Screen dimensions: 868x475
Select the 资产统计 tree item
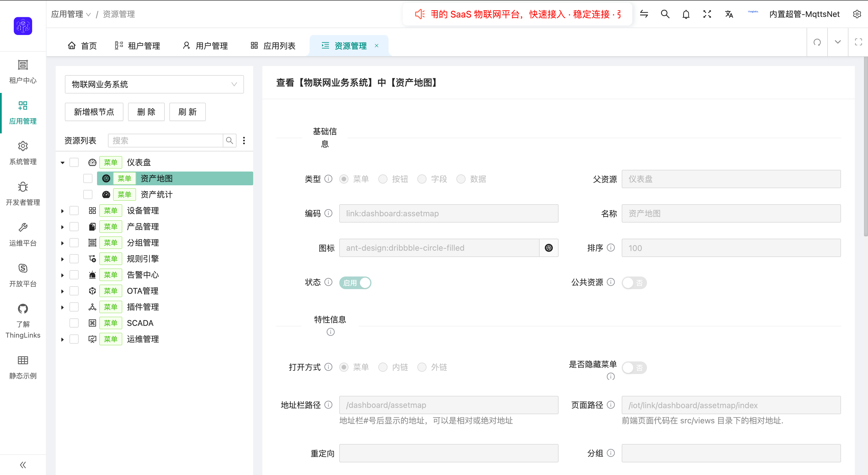tap(156, 194)
